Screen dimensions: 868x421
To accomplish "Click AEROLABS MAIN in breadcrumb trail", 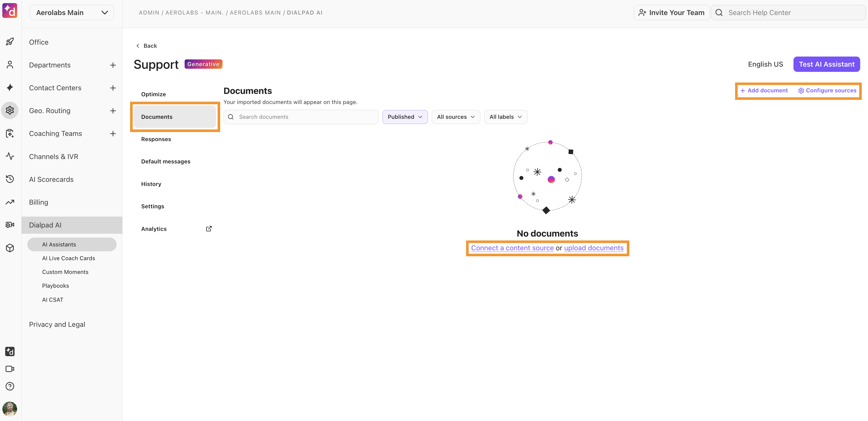I will pos(255,12).
